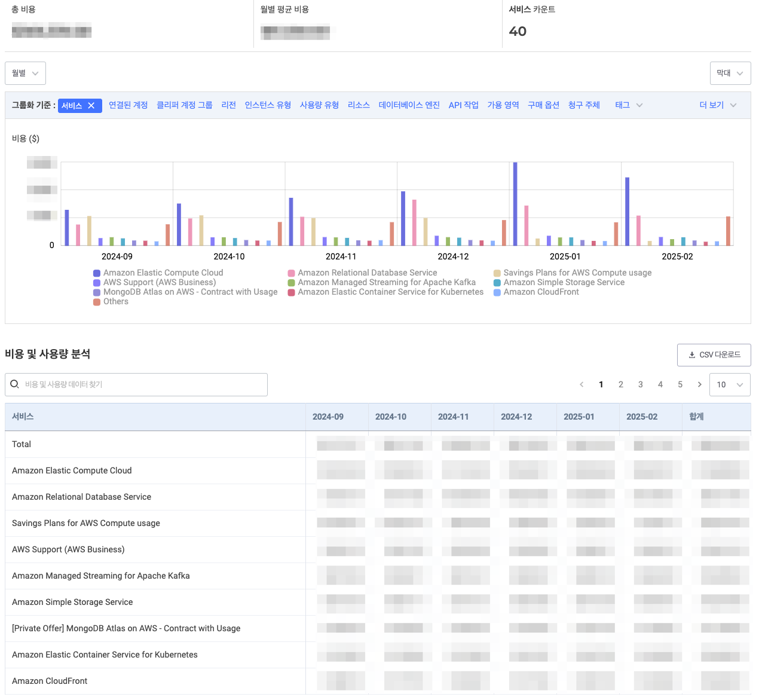Select AWS Support (AWS Business) table row
This screenshot has height=700, width=759.
[378, 549]
